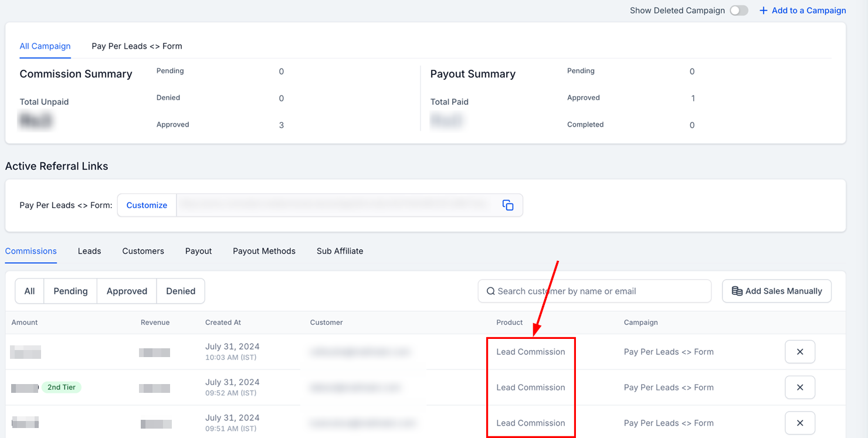
Task: Click X icon on second commission row
Action: (800, 388)
